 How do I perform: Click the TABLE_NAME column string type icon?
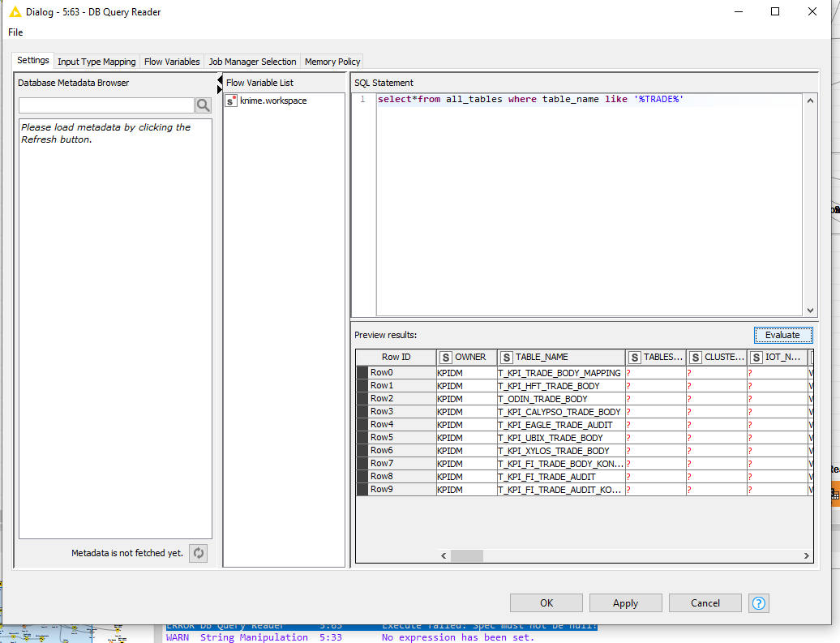pyautogui.click(x=506, y=358)
